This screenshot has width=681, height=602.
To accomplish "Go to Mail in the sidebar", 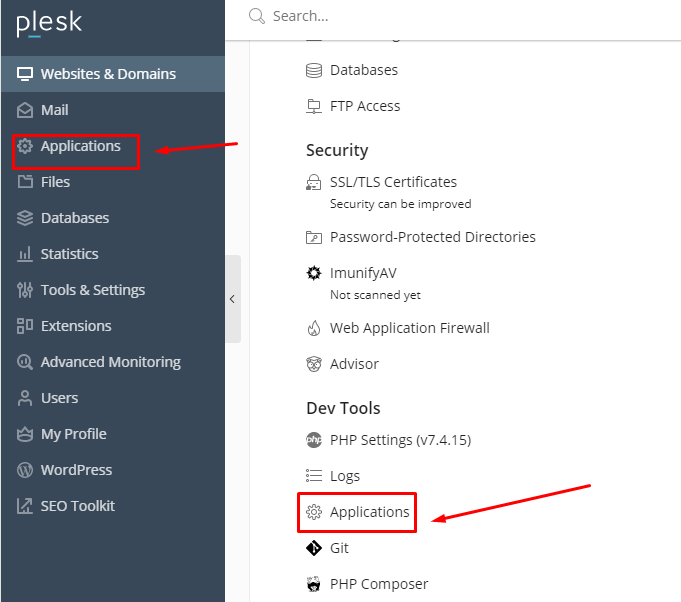I will tap(113, 110).
